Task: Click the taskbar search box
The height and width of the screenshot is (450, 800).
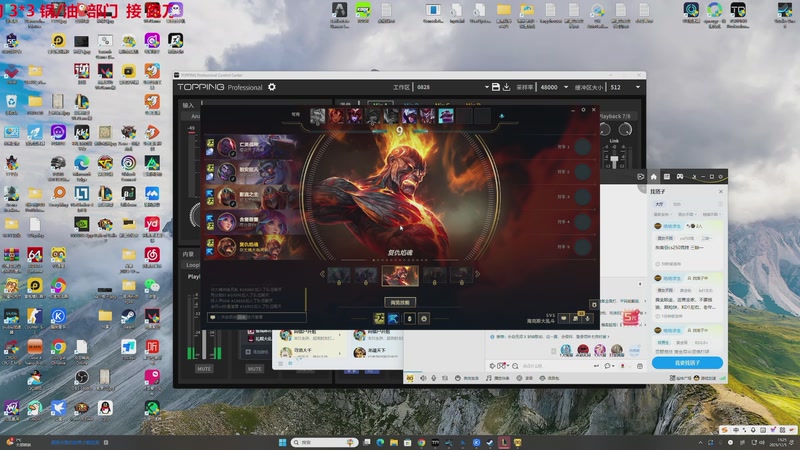Action: [324, 442]
